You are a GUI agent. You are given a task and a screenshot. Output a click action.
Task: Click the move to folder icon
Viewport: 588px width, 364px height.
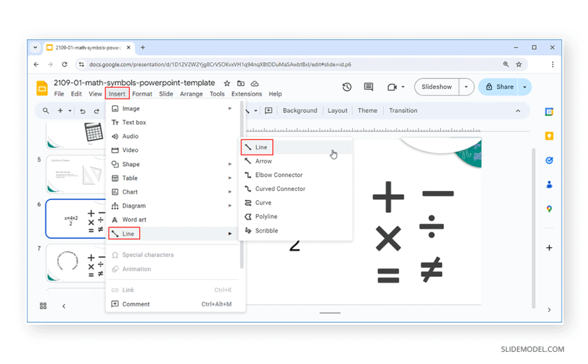click(x=241, y=83)
